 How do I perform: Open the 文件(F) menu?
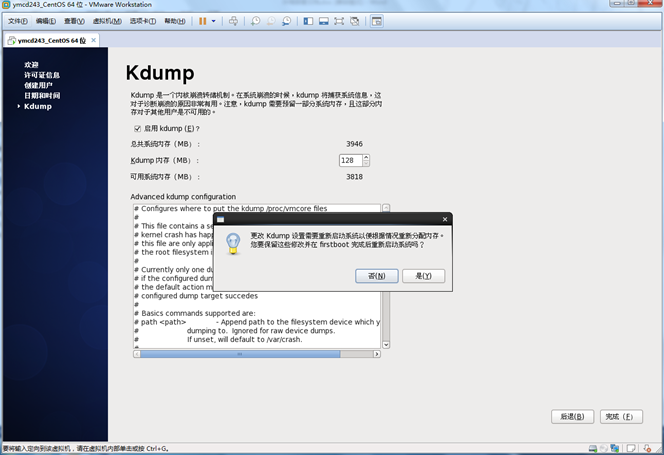click(17, 21)
